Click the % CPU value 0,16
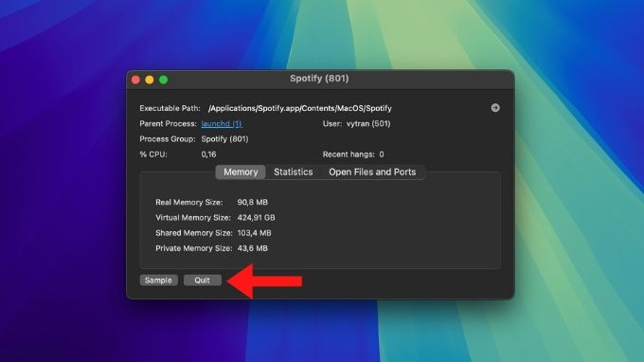This screenshot has height=362, width=644. (208, 154)
